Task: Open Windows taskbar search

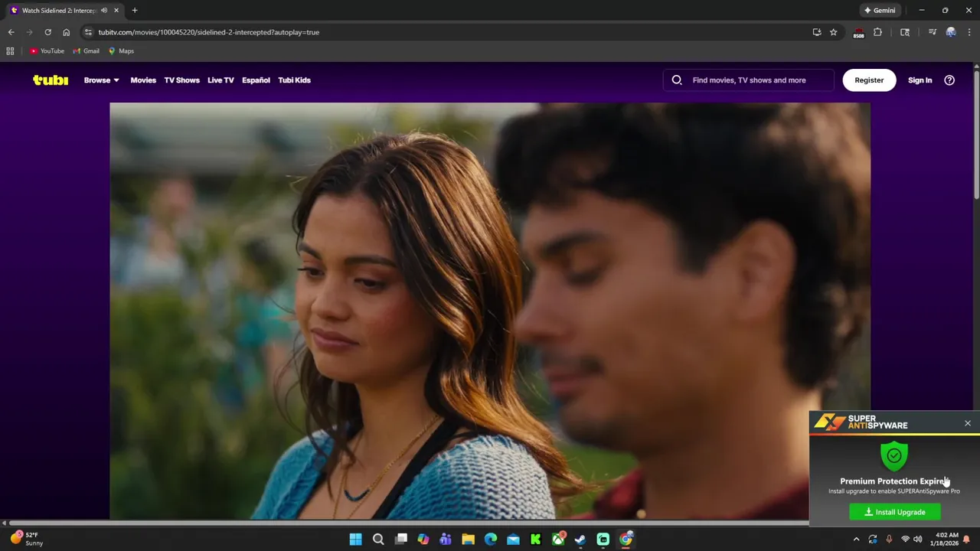Action: tap(378, 540)
